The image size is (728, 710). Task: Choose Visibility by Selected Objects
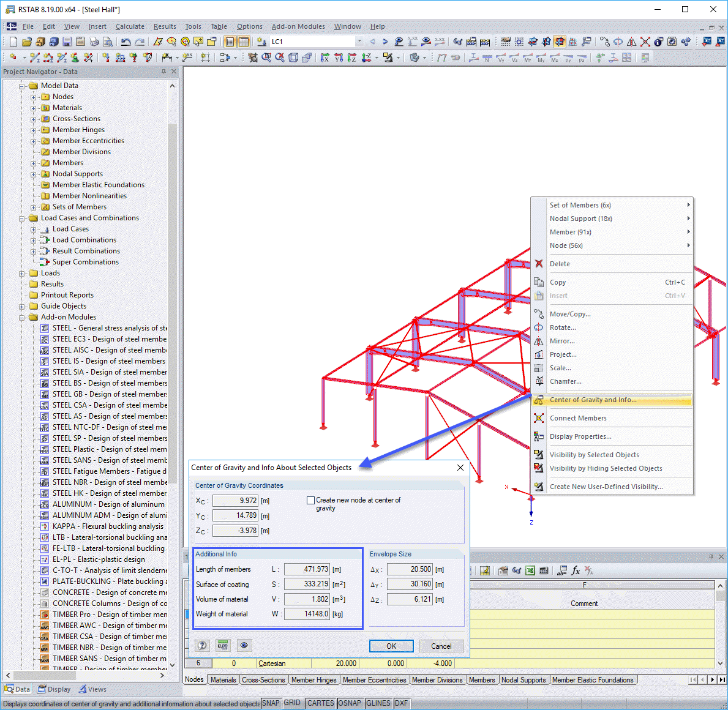tap(612, 455)
